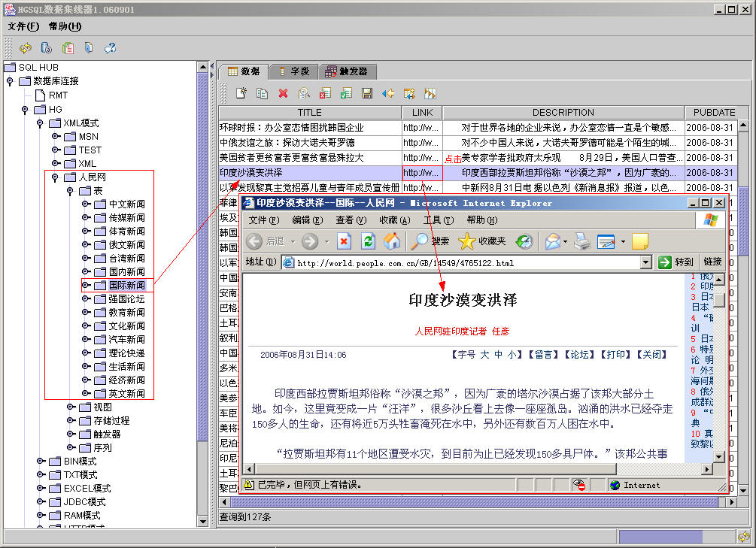Click the yellow left arrow icon in data toolbar
This screenshot has width=756, height=548.
[x=387, y=93]
